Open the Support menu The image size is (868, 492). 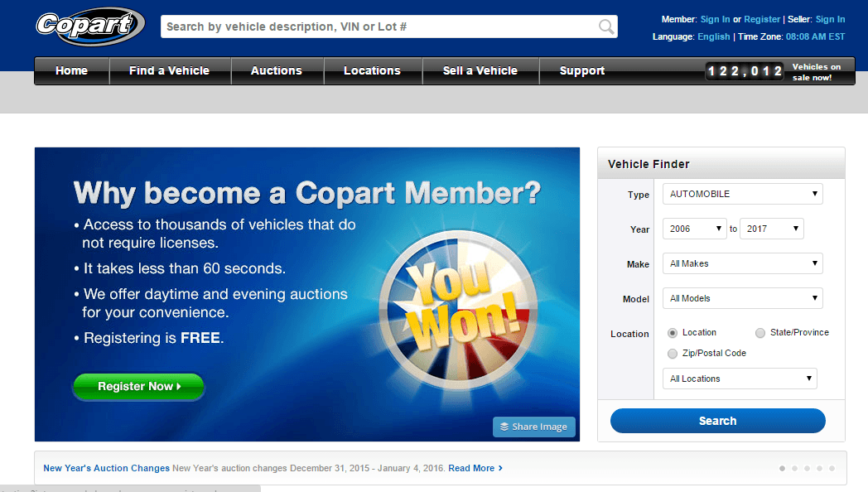click(581, 71)
